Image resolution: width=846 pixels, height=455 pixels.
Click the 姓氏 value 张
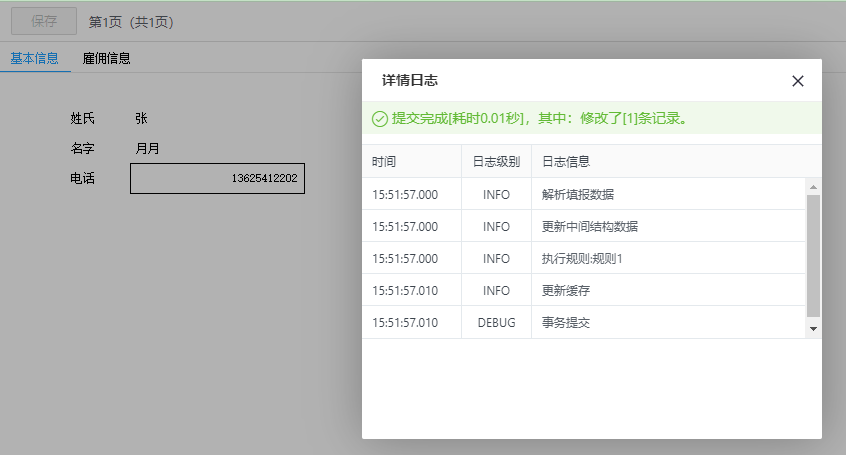tap(141, 118)
